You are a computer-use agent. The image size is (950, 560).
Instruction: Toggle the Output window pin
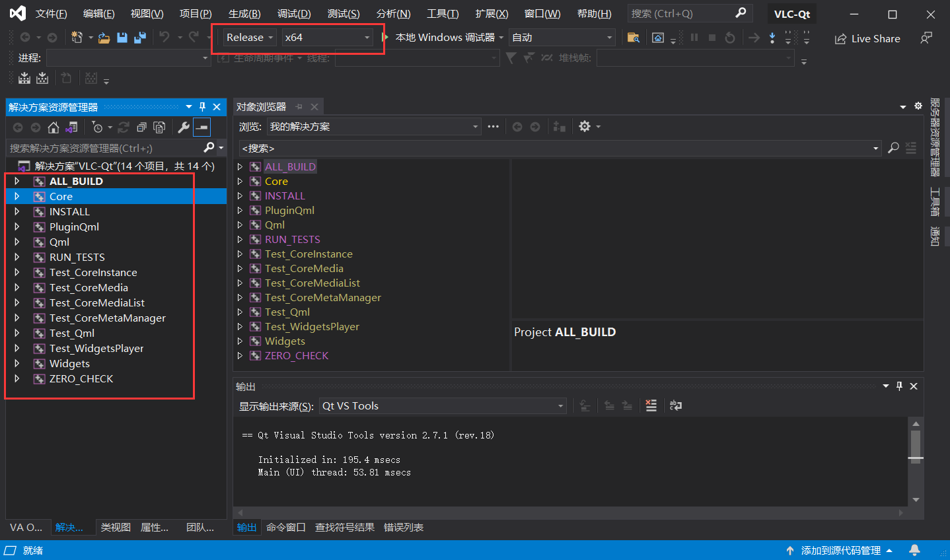(x=899, y=386)
